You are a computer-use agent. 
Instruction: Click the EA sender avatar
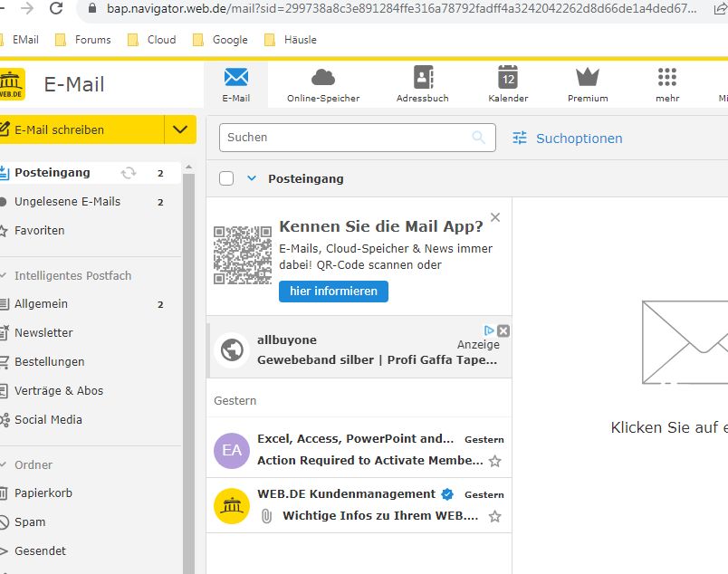pyautogui.click(x=232, y=451)
